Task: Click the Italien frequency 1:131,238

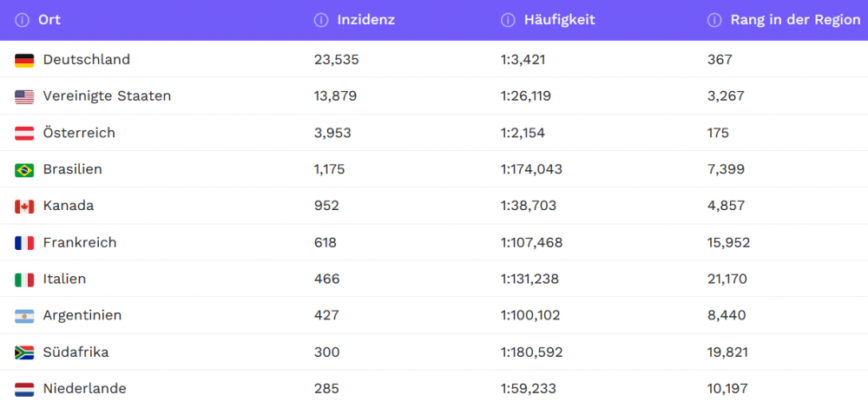Action: coord(529,279)
